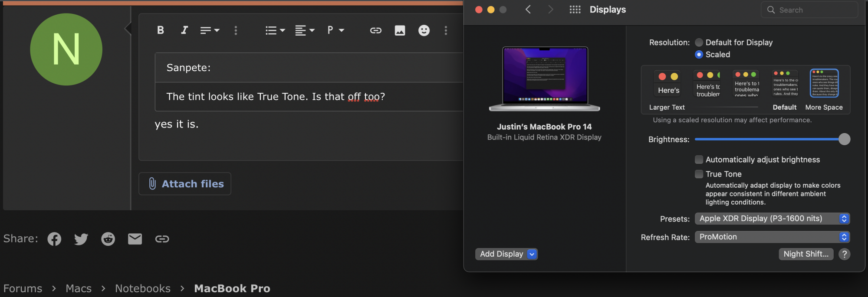The image size is (868, 297).
Task: Go to the Forums breadcrumb link
Action: (23, 288)
